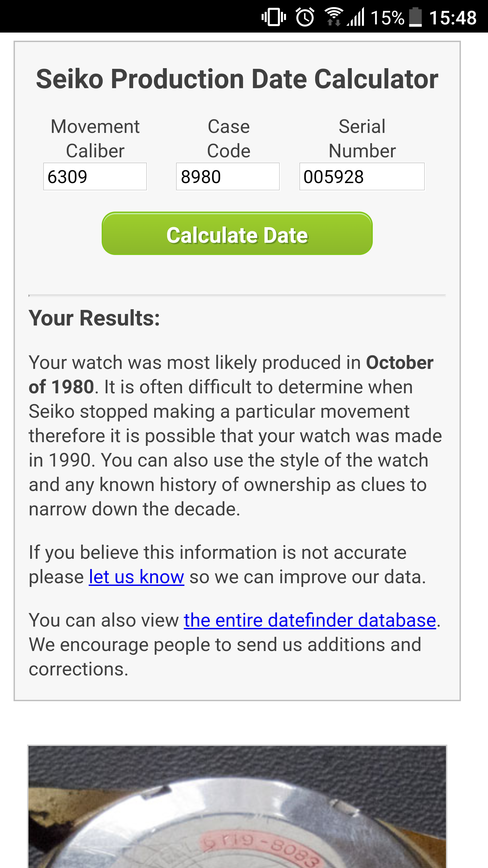Tap the Seiko Production Date Calculator heading
Image resolution: width=488 pixels, height=868 pixels.
click(237, 79)
